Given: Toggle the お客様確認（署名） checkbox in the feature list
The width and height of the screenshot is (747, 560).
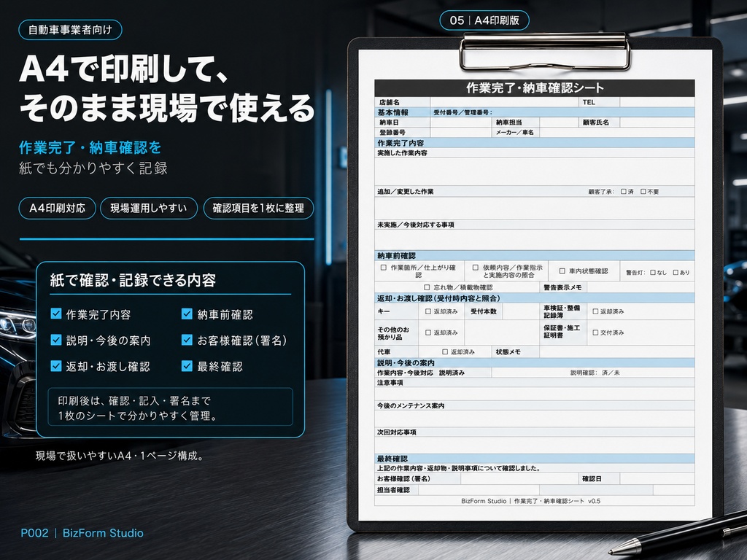Looking at the screenshot, I should click(187, 340).
